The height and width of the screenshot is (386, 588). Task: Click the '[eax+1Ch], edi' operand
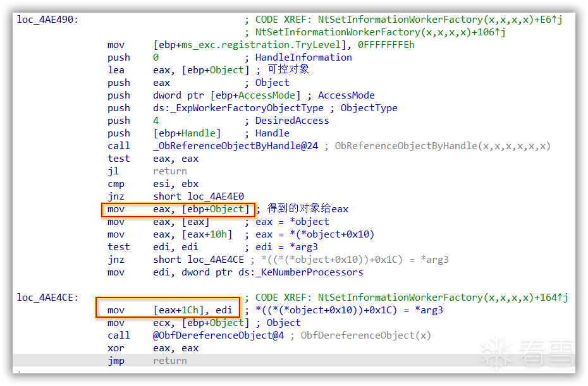(193, 310)
